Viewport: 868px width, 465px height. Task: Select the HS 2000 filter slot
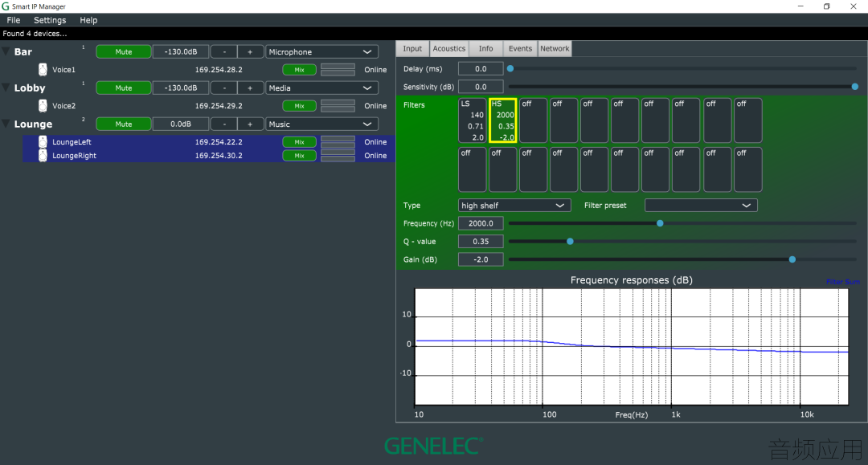[x=502, y=120]
